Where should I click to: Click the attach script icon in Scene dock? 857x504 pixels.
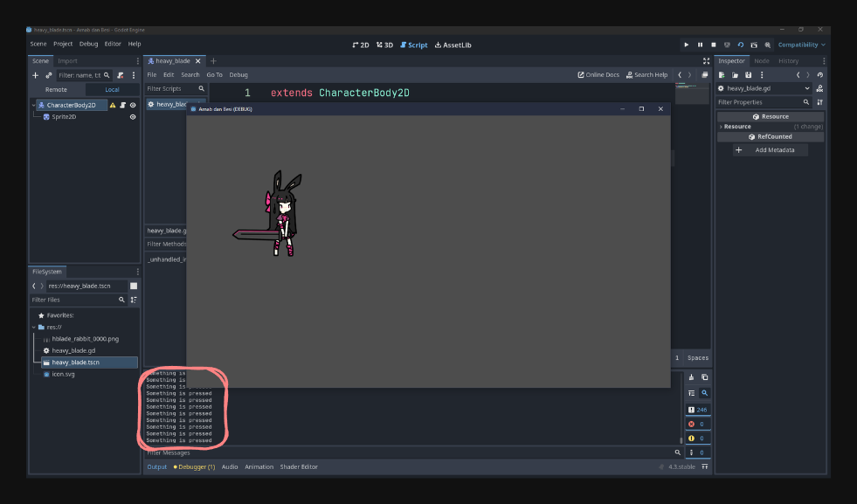coord(121,75)
